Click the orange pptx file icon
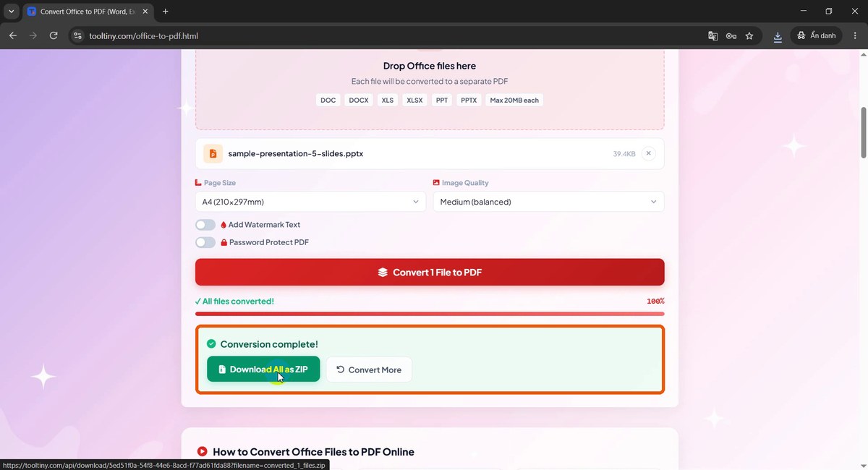This screenshot has width=868, height=470. (213, 153)
